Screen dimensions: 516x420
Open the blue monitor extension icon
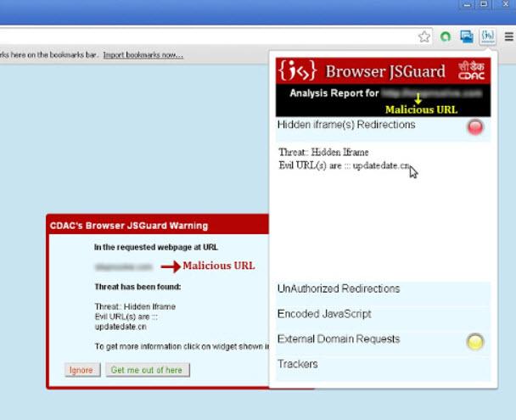pyautogui.click(x=467, y=36)
